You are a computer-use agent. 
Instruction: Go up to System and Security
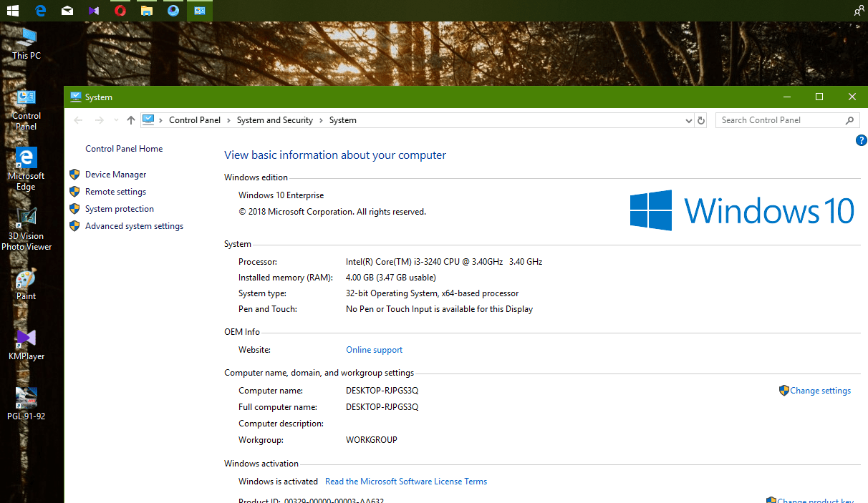pyautogui.click(x=130, y=120)
